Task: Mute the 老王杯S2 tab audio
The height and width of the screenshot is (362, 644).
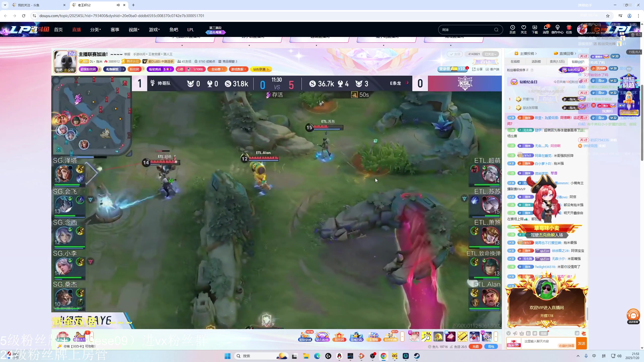Action: pos(118,5)
